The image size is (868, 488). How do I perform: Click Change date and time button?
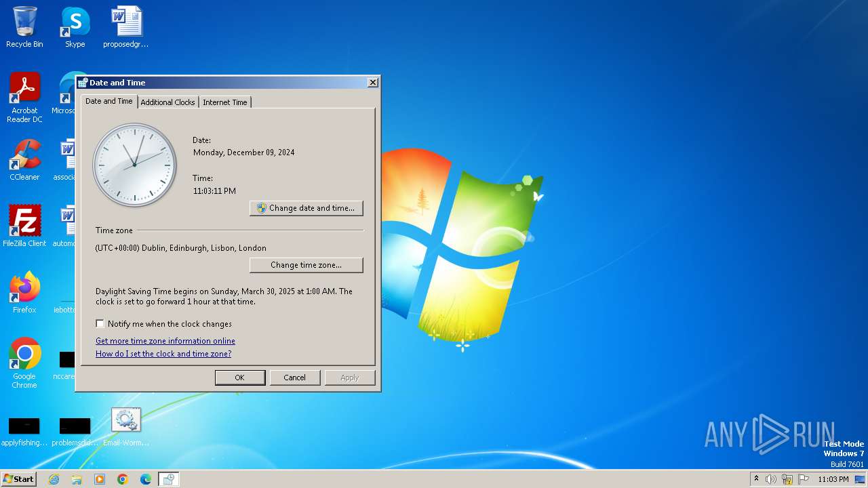pos(307,208)
